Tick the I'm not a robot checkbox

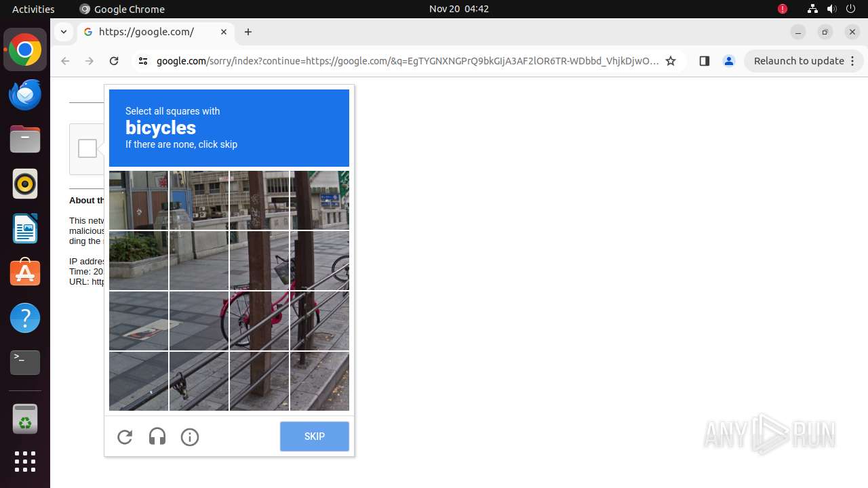(87, 148)
